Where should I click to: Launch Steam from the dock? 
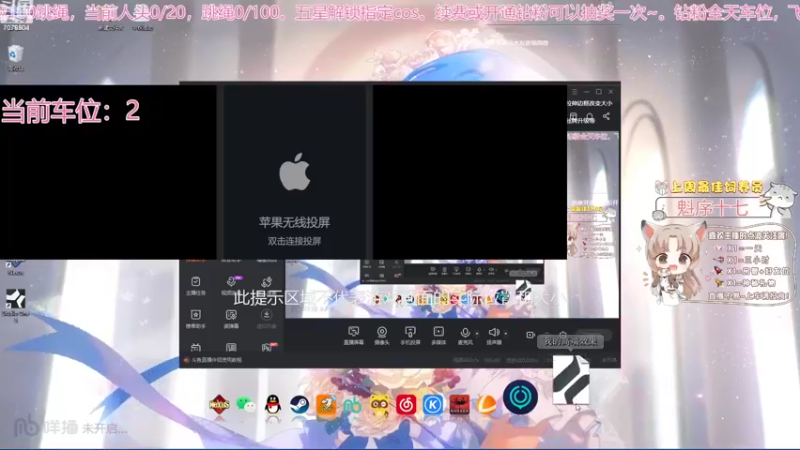click(299, 405)
